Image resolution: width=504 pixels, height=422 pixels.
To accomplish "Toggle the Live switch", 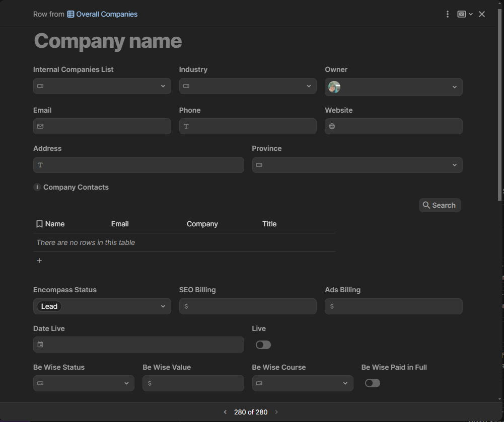I will coord(263,345).
